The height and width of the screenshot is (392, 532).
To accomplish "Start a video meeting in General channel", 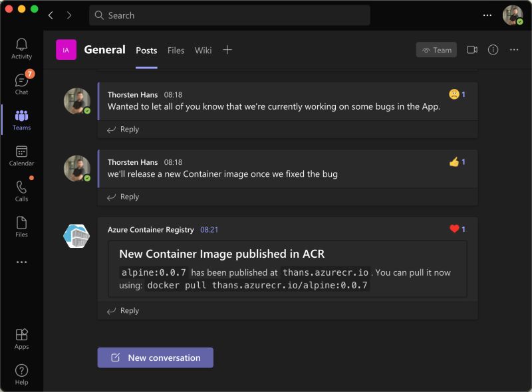I will [472, 49].
